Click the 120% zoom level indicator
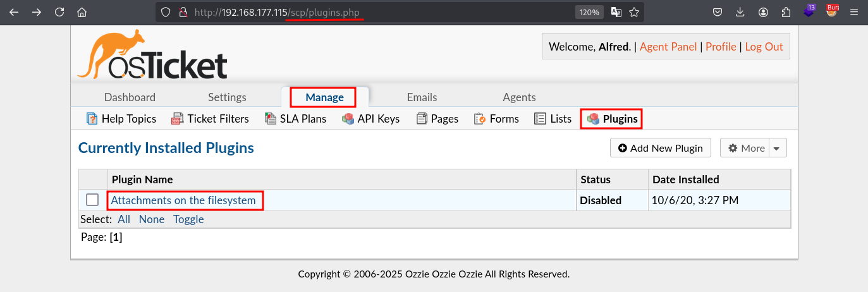 click(x=589, y=12)
